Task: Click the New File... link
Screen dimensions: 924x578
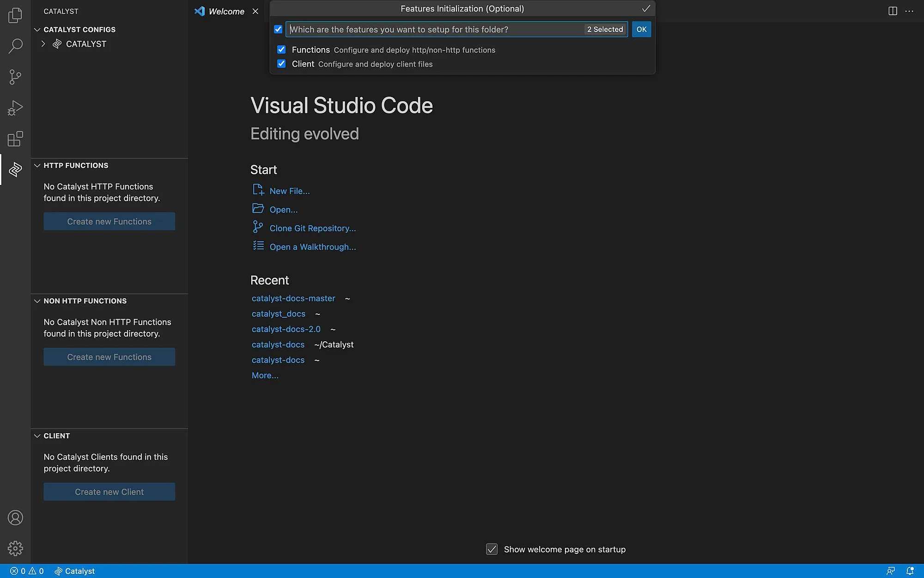Action: point(290,191)
